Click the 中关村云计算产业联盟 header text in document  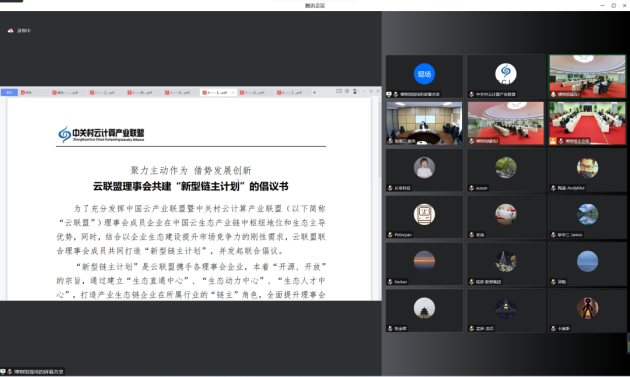click(x=108, y=133)
